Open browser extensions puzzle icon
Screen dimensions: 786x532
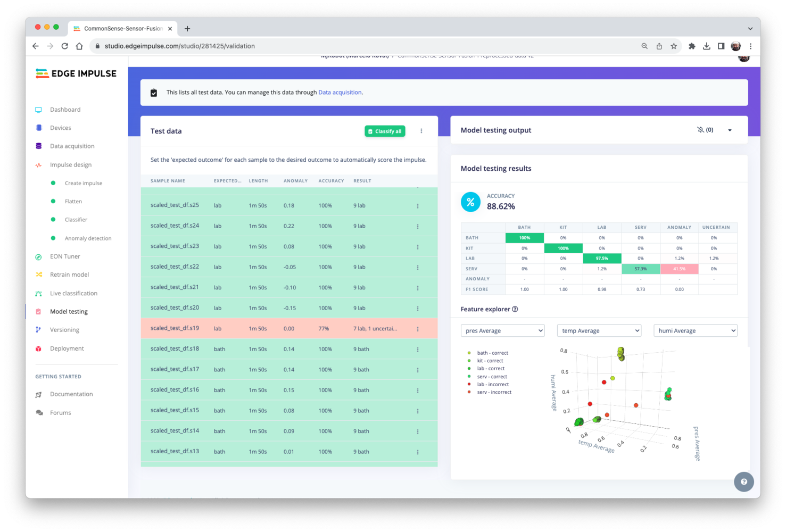tap(692, 46)
